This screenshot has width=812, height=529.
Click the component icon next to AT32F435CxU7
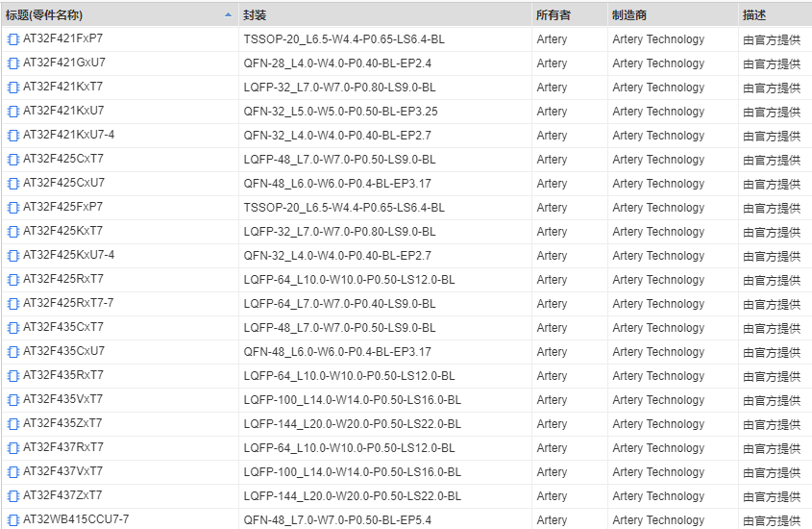[13, 352]
